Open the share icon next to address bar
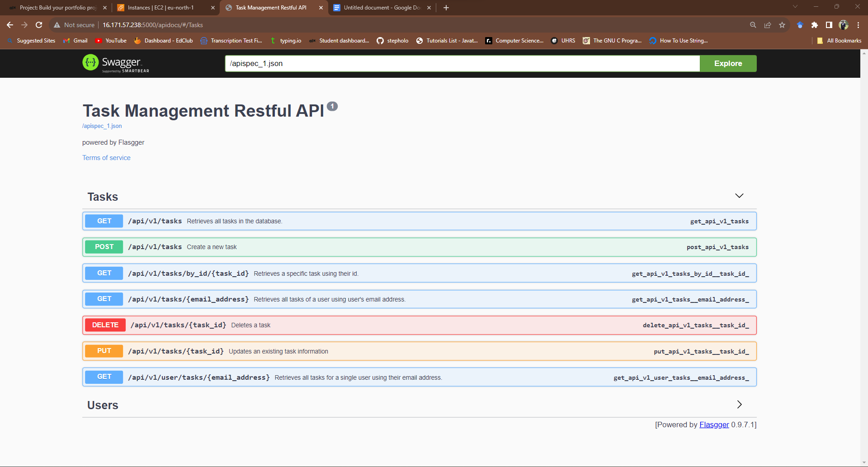This screenshot has height=467, width=868. coord(767,25)
